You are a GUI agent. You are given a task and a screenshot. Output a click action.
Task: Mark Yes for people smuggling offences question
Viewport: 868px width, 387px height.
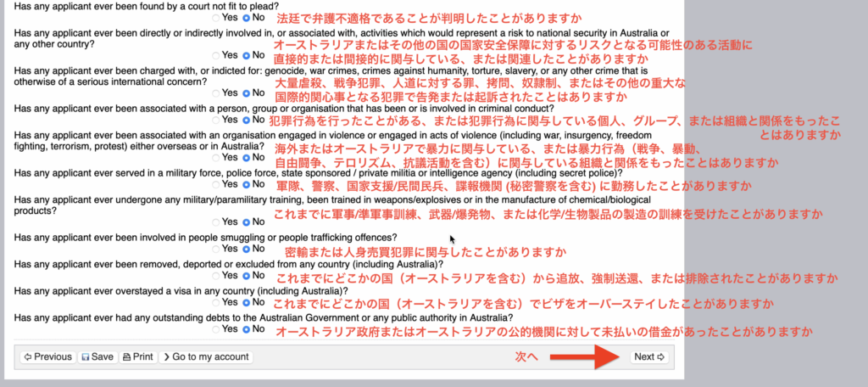215,249
